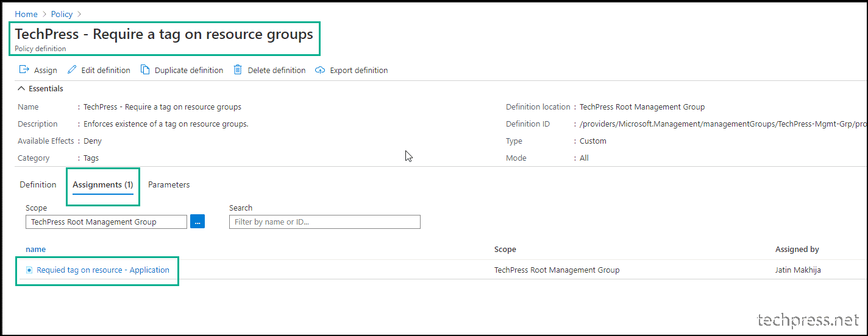Click Assign button label
The width and height of the screenshot is (868, 336).
click(x=46, y=71)
